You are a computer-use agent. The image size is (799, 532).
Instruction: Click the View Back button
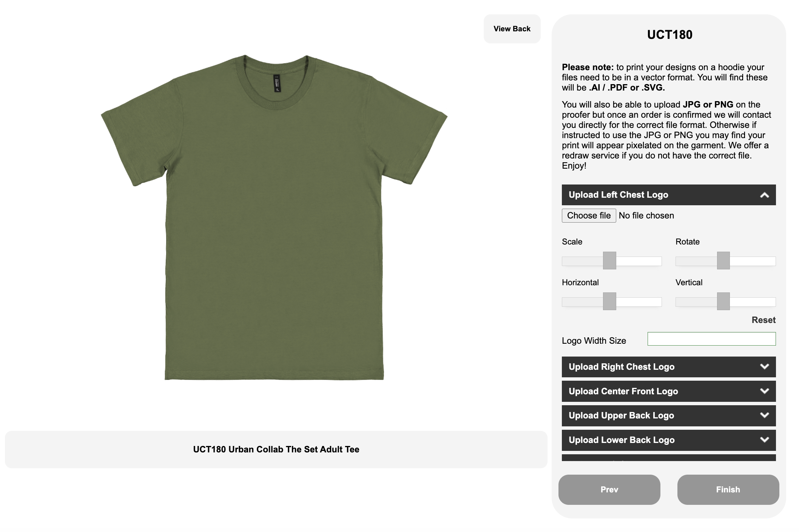click(512, 29)
